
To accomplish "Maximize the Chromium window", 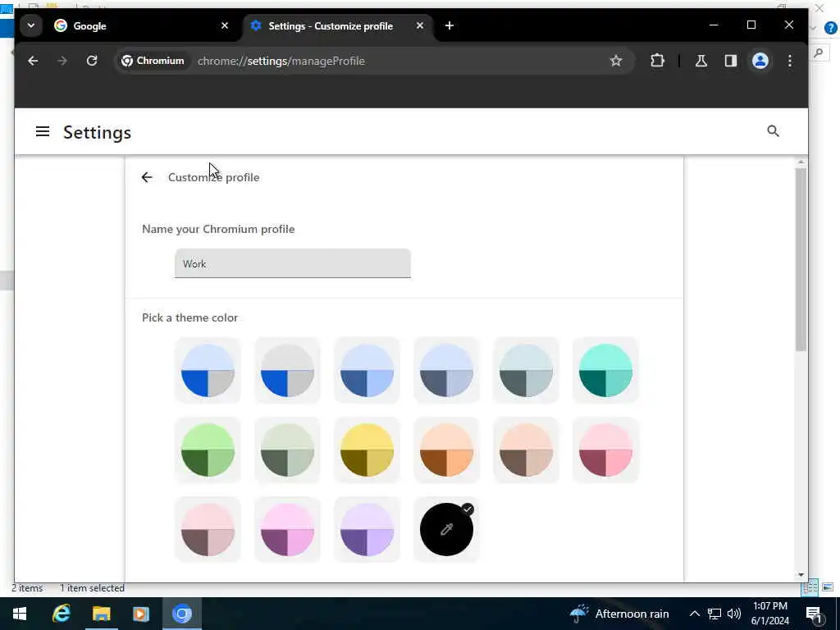I will point(751,25).
